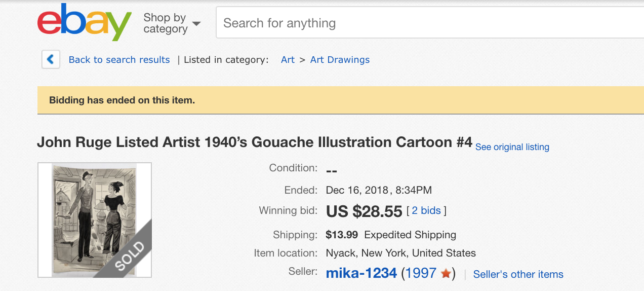644x291 pixels.
Task: View the seller's other items
Action: click(518, 274)
